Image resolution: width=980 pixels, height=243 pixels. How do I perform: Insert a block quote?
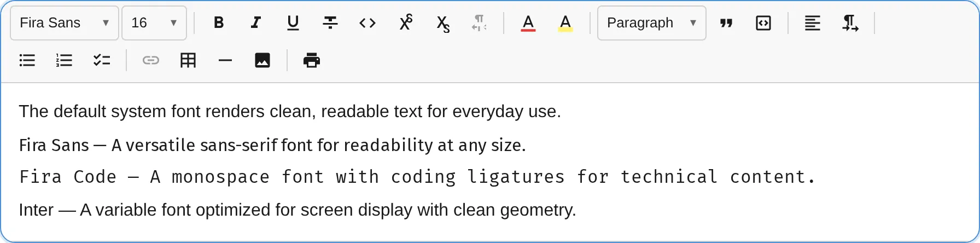pos(726,23)
